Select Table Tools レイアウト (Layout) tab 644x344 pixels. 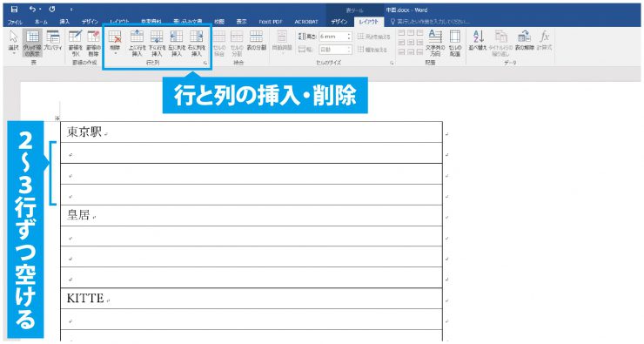coord(369,22)
